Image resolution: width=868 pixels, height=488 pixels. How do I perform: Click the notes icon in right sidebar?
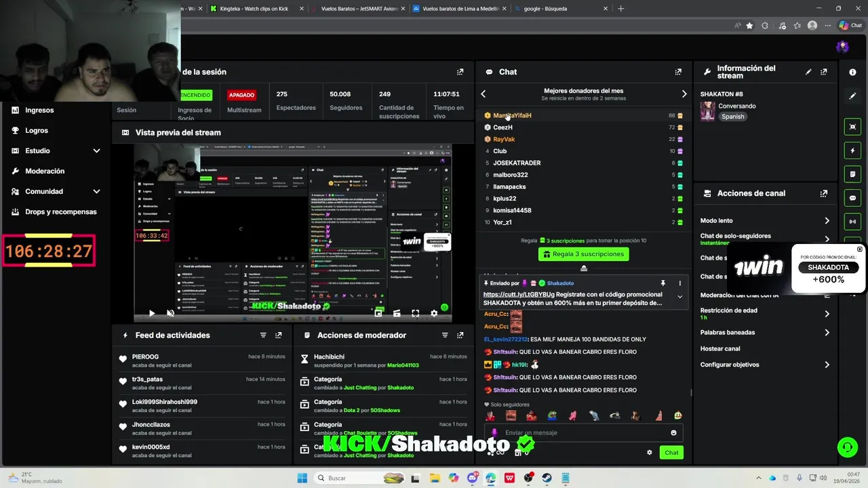click(852, 174)
